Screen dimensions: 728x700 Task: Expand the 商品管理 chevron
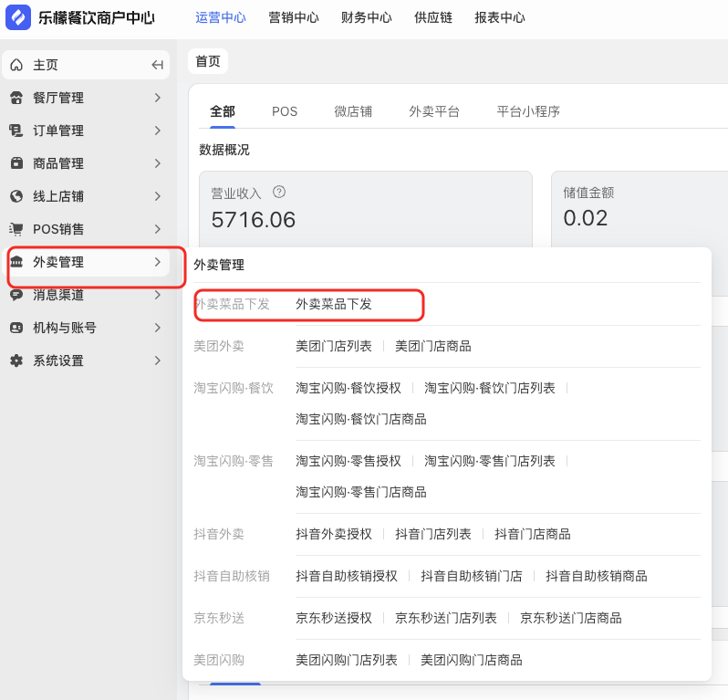(x=158, y=163)
